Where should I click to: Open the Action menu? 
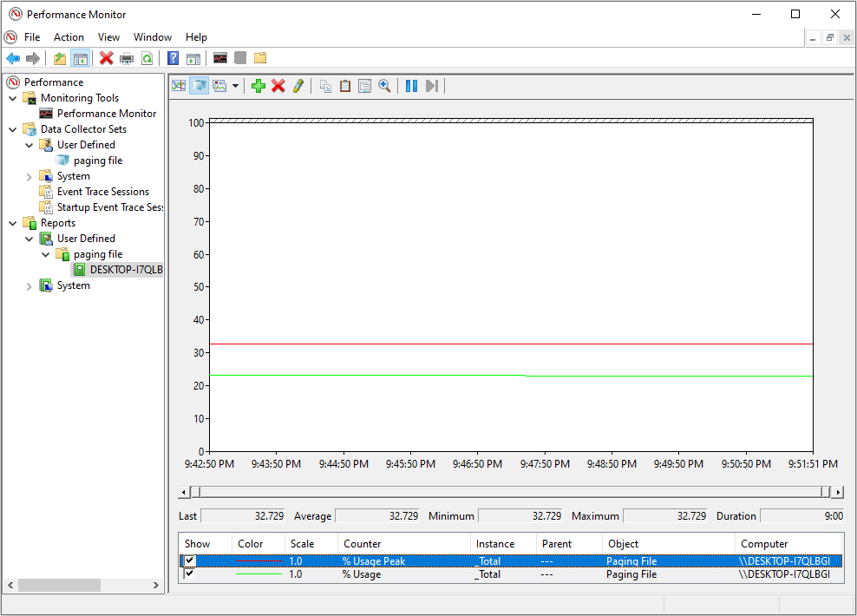click(69, 37)
